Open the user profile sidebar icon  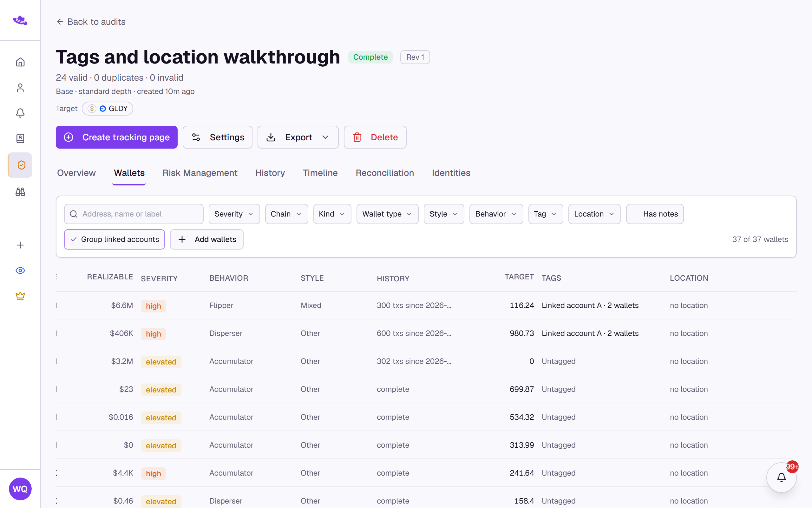pos(20,88)
